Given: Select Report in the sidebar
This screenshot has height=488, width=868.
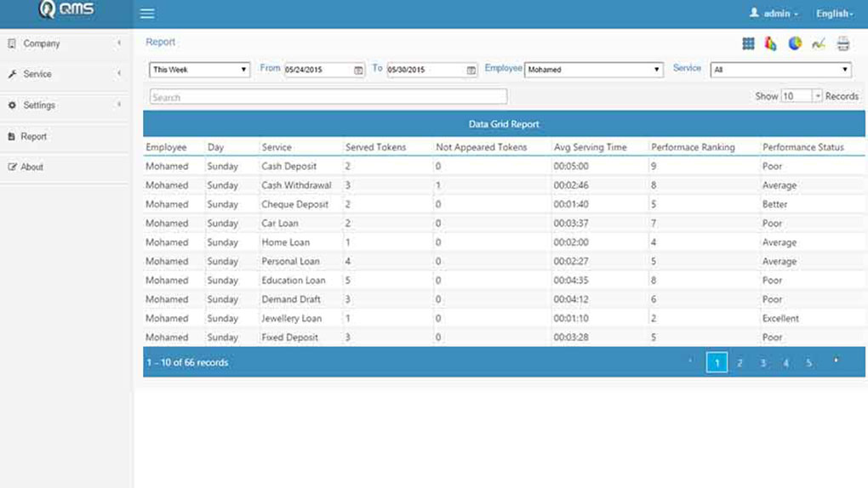Looking at the screenshot, I should coord(34,136).
